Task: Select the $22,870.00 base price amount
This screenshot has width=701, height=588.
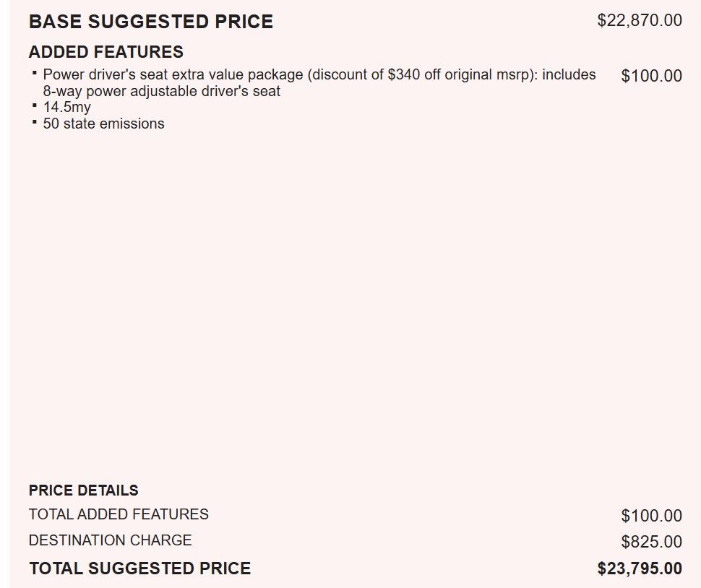Action: pyautogui.click(x=639, y=20)
